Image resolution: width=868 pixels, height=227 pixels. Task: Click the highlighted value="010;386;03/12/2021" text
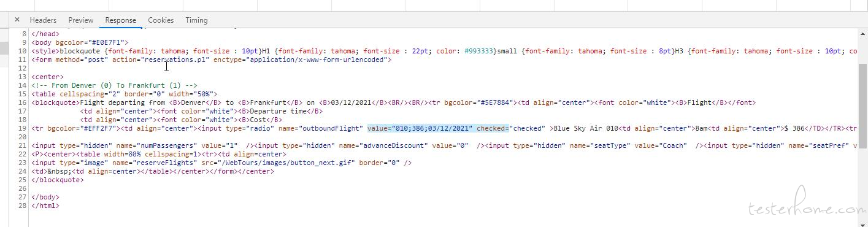(420, 129)
